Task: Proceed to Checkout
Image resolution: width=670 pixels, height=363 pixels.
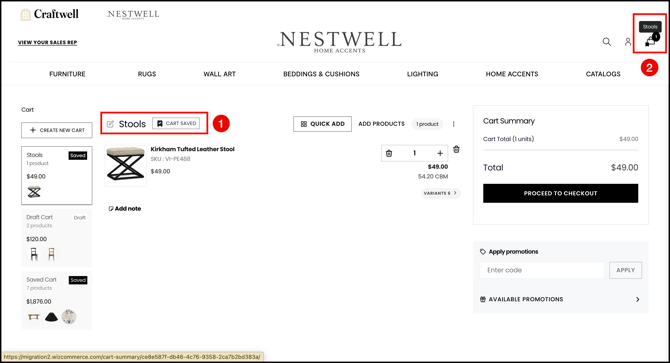Action: 561,193
